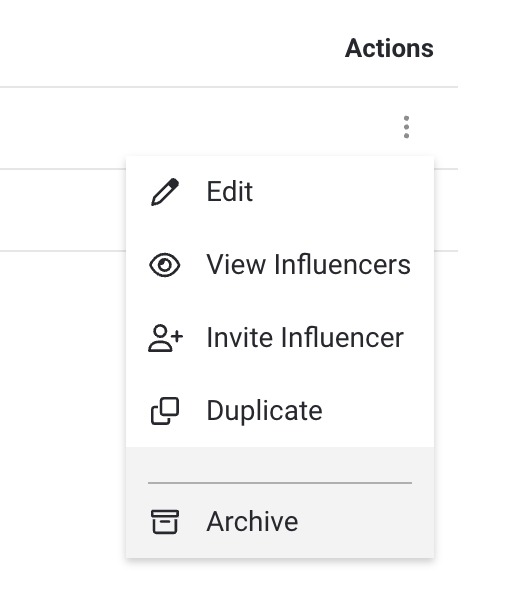Screen dimensions: 512x598
Task: Click the divider line above Archive
Action: click(x=280, y=483)
